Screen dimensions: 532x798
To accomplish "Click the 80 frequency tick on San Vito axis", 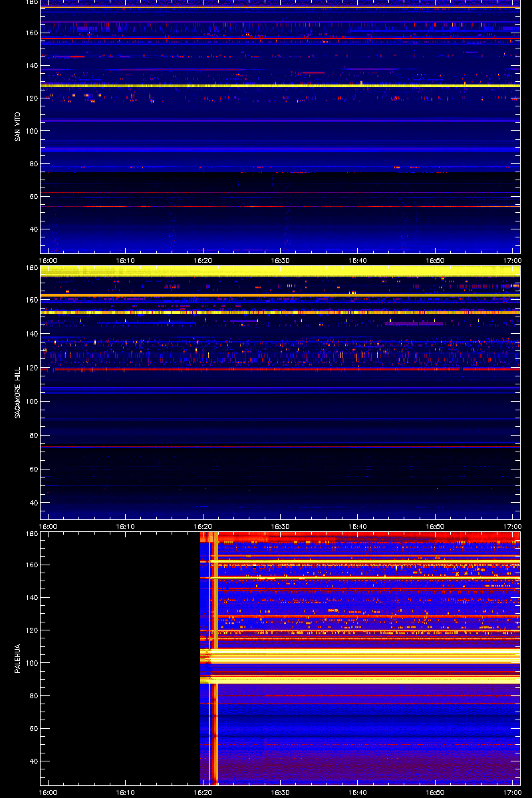I will [x=33, y=164].
